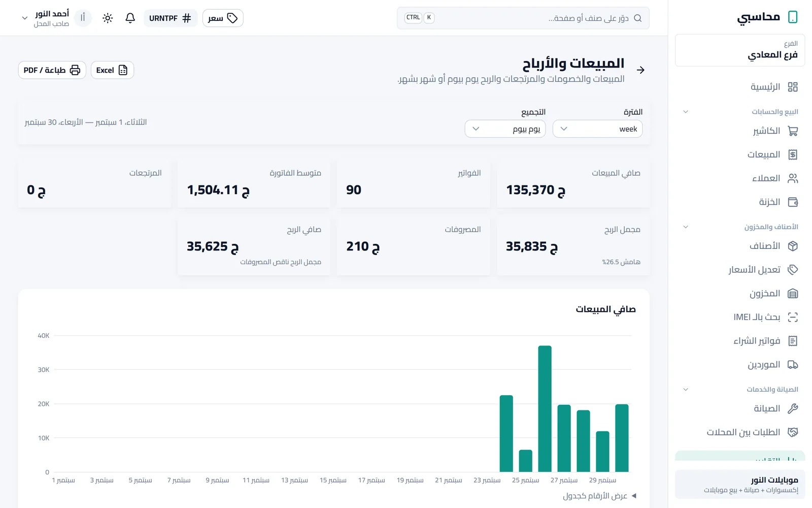Screen dimensions: 812x508
Task: Click the back arrow beside page title
Action: tap(640, 70)
